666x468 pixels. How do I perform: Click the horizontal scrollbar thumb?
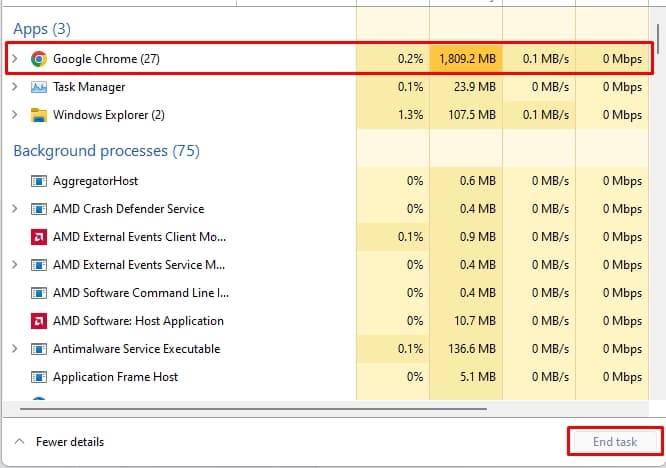coord(253,409)
